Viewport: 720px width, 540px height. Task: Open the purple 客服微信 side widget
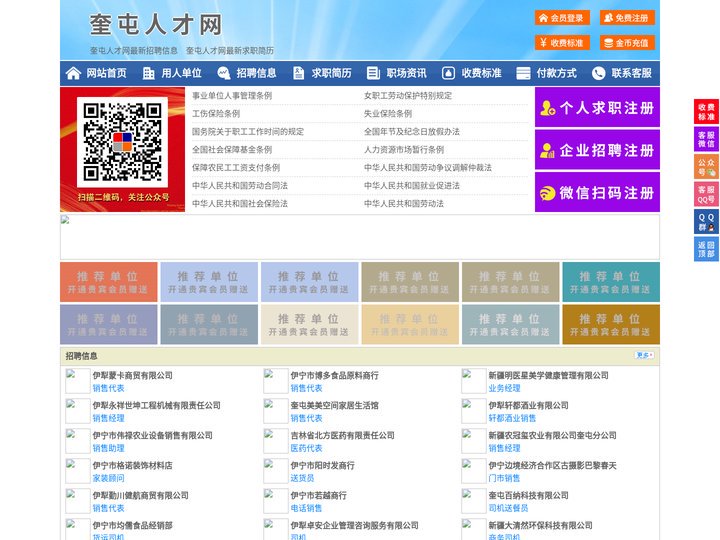(706, 139)
